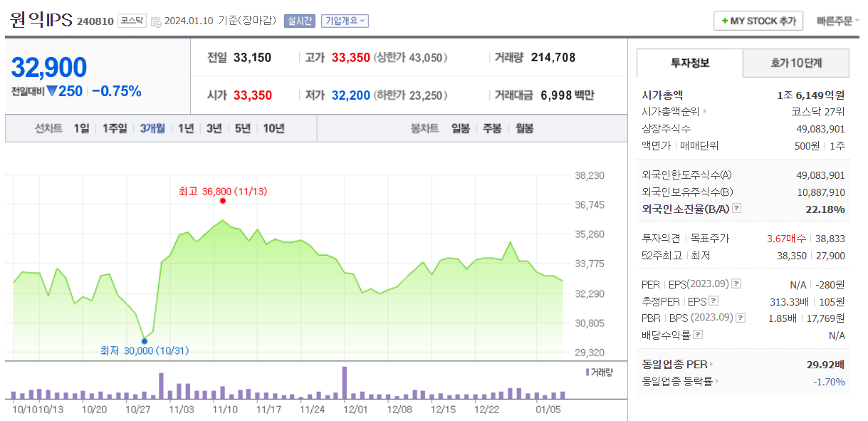This screenshot has width=868, height=421.
Task: Click the 저가 value 32,200
Action: (351, 95)
